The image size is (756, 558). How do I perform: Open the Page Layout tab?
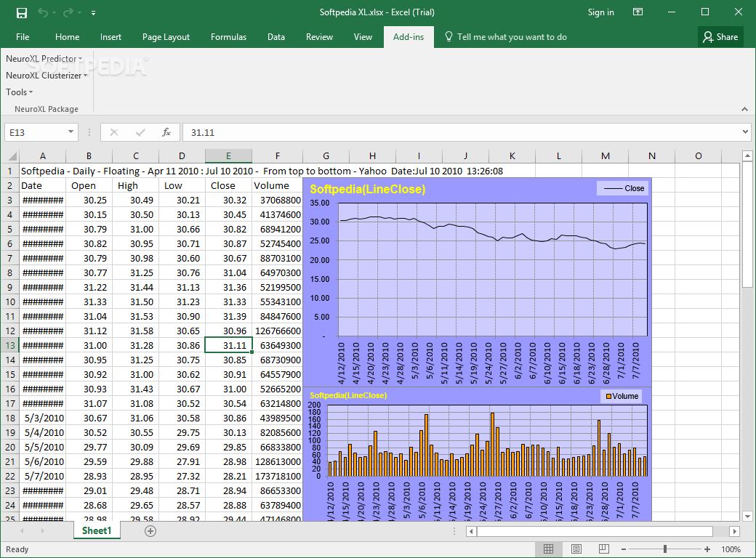click(x=166, y=36)
